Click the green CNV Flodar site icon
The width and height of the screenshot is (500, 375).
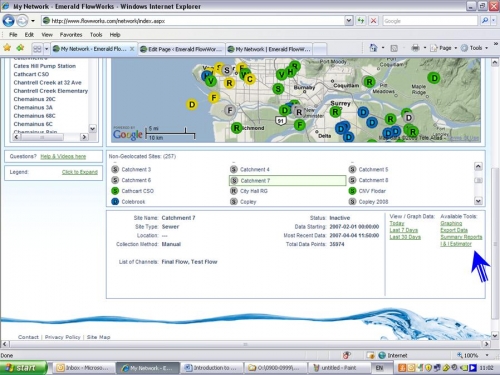[352, 191]
